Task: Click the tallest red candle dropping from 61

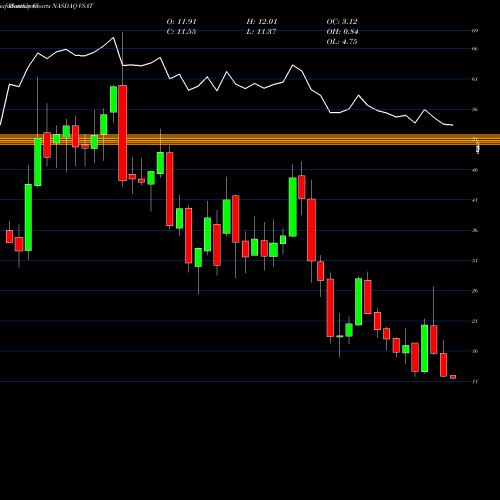Action: (x=122, y=133)
